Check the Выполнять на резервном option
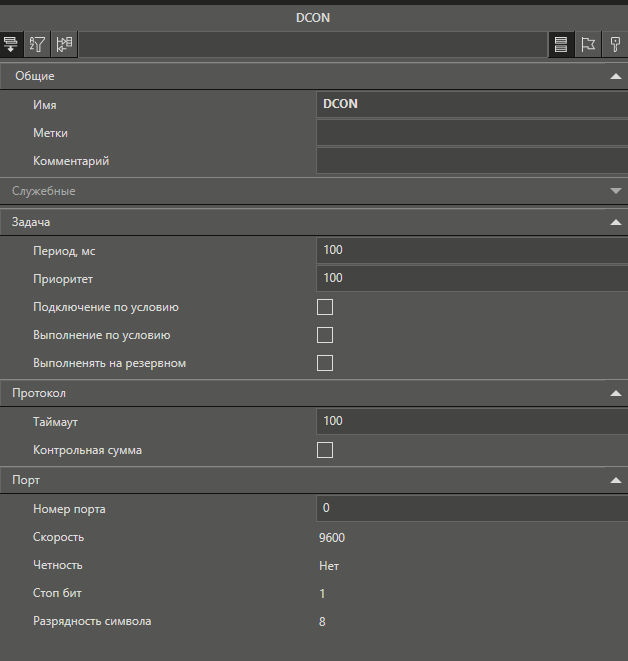The height and width of the screenshot is (661, 628). 325,363
